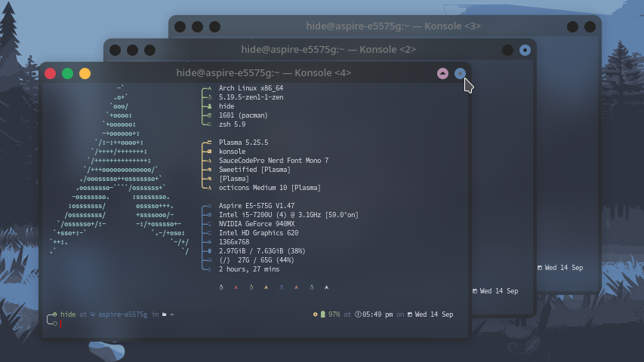This screenshot has width=644, height=362.
Task: Click the dark keep-above button on Konsole <2>
Action: tap(507, 50)
